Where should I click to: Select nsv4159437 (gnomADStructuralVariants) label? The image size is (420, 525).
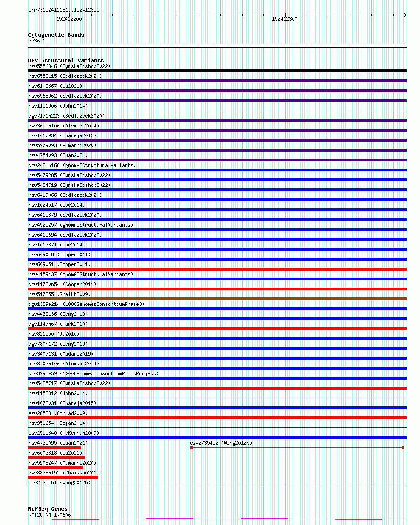81,275
